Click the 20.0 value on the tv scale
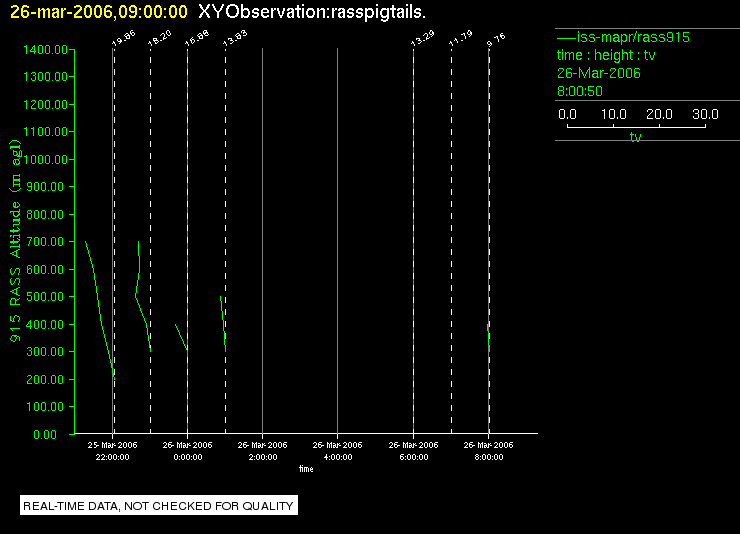 659,114
